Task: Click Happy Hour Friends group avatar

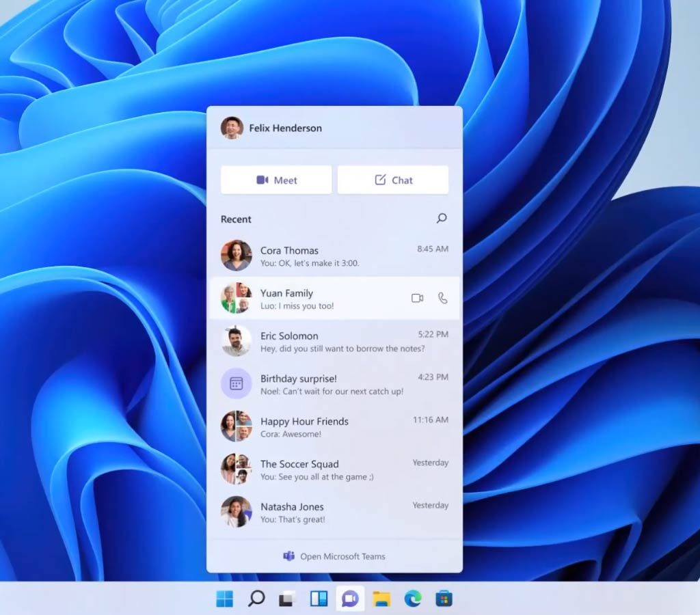Action: coord(236,426)
